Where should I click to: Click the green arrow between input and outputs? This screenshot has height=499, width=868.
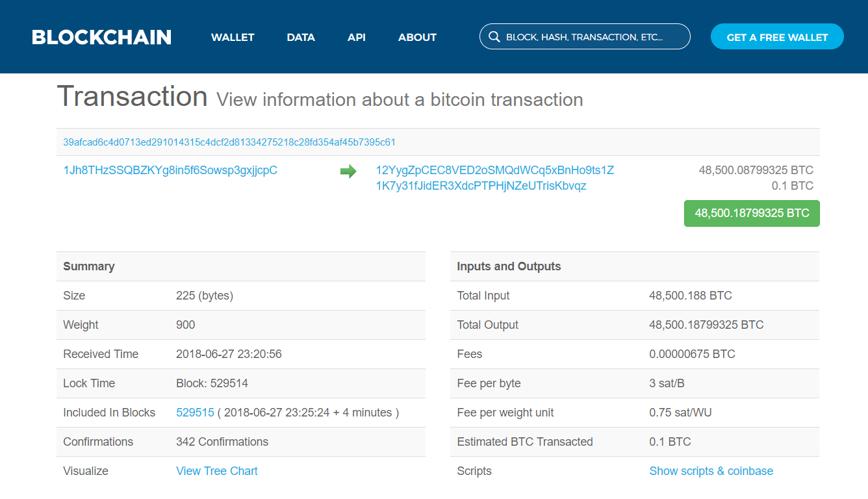point(348,171)
